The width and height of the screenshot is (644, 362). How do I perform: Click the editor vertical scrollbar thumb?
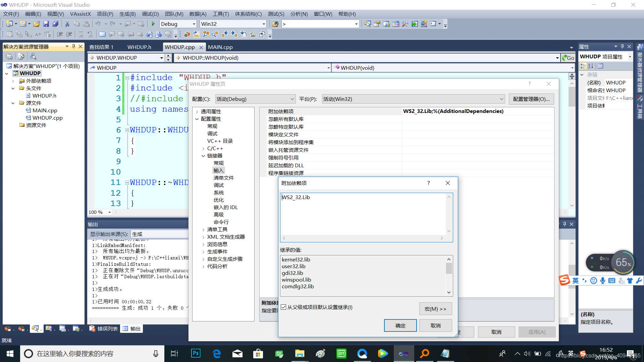tap(572, 96)
